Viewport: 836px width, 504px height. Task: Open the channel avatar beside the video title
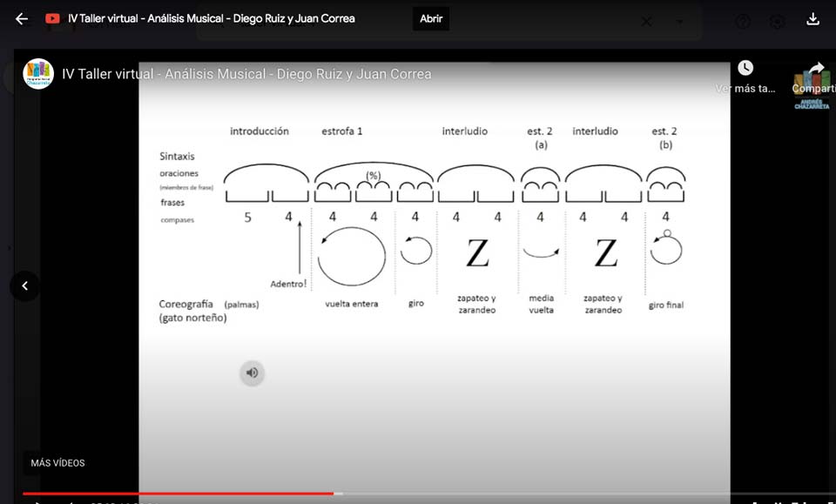point(38,74)
